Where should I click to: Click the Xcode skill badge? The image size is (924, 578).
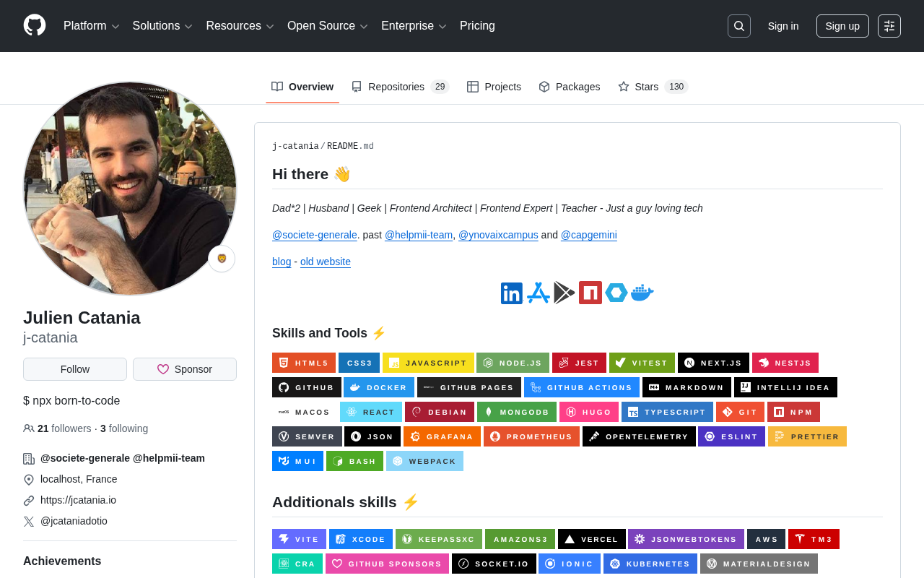[x=361, y=539]
